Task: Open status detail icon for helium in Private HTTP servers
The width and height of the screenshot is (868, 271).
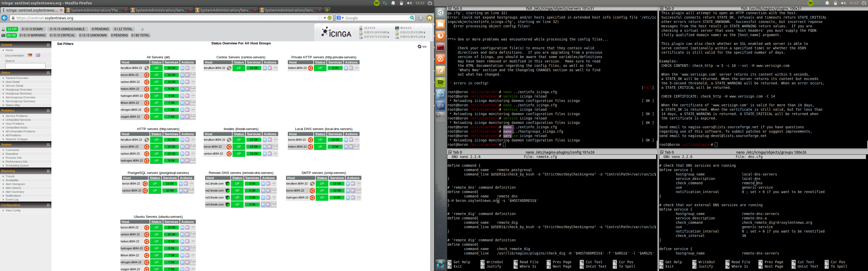Action: click(x=346, y=68)
